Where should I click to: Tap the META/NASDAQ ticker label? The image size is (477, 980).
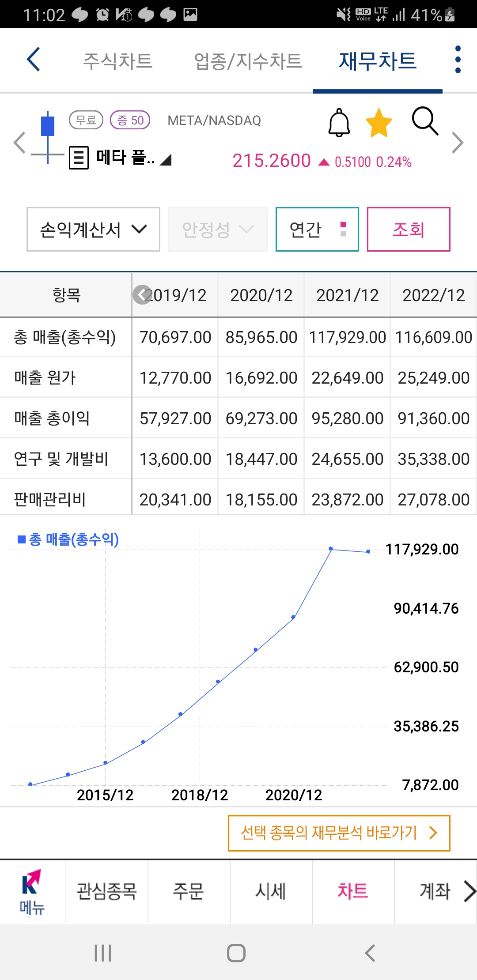(214, 120)
